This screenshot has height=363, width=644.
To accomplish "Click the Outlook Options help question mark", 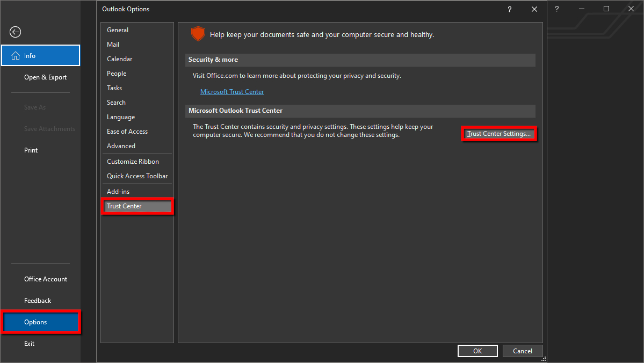I will tap(510, 9).
